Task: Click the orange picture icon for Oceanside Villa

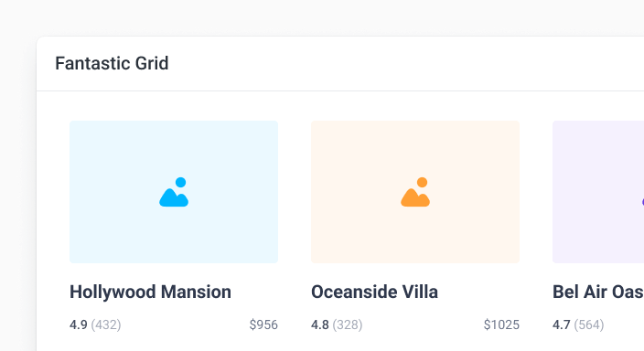Action: coord(415,192)
